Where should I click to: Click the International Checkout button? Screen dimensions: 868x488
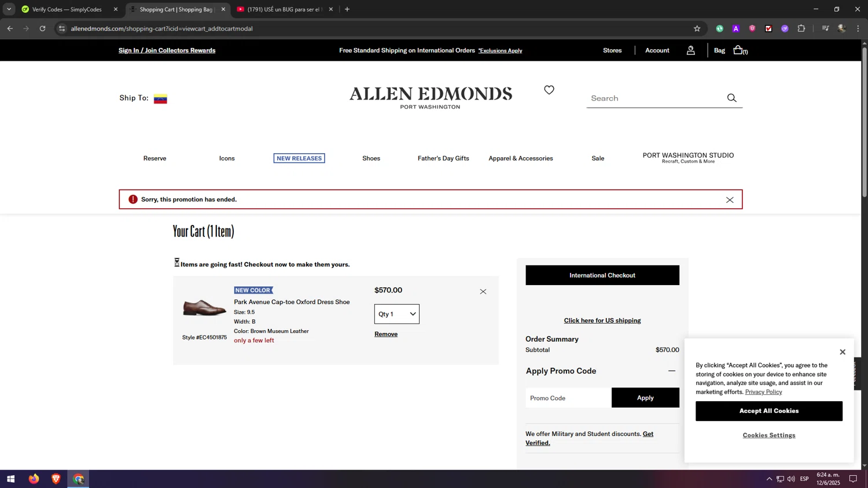[x=602, y=275]
